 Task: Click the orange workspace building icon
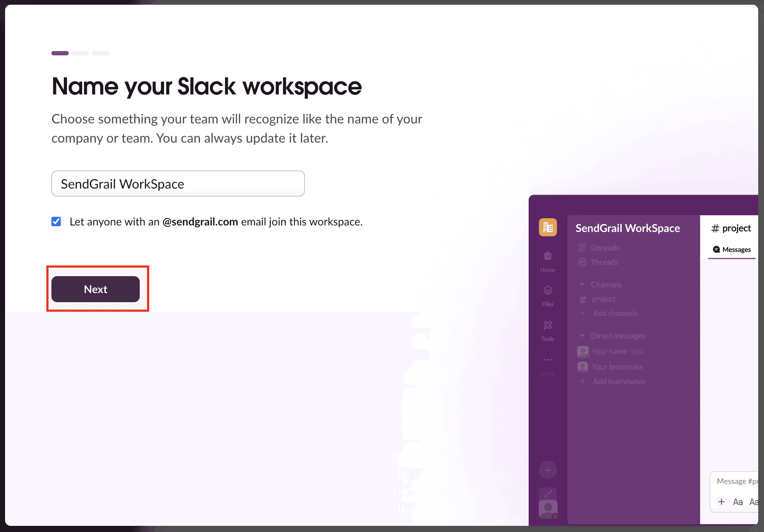[x=547, y=227]
